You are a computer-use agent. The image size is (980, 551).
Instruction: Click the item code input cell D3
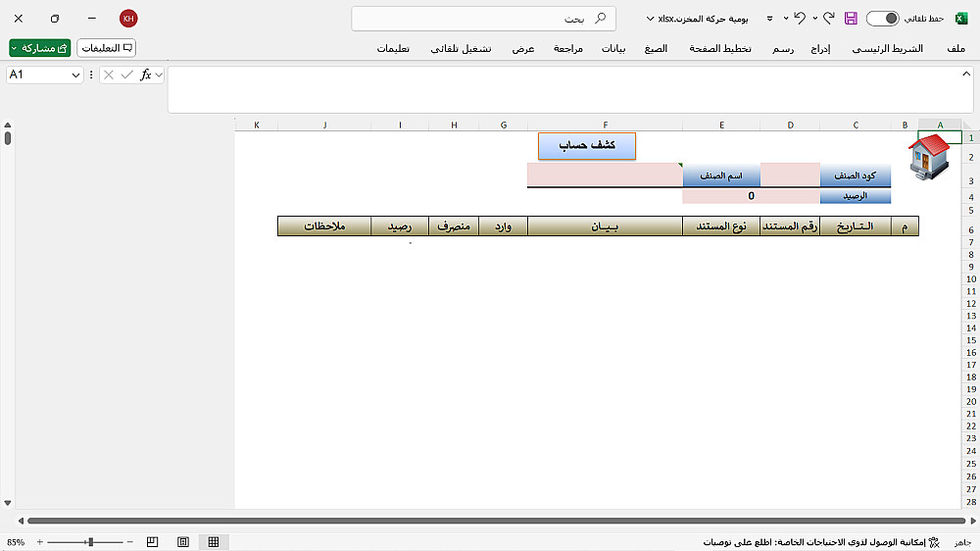point(790,175)
